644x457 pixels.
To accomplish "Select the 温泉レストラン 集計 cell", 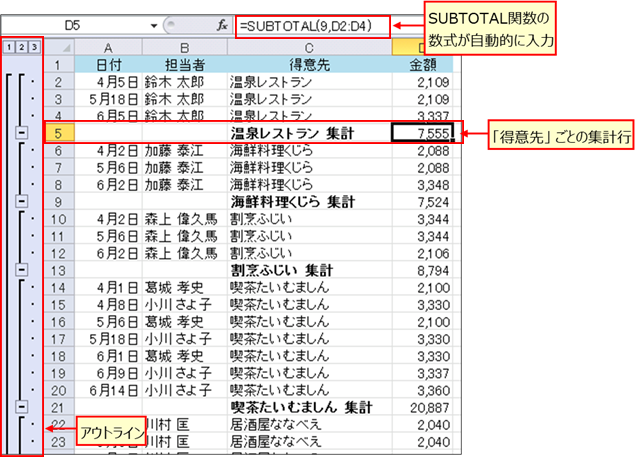I will (x=309, y=133).
